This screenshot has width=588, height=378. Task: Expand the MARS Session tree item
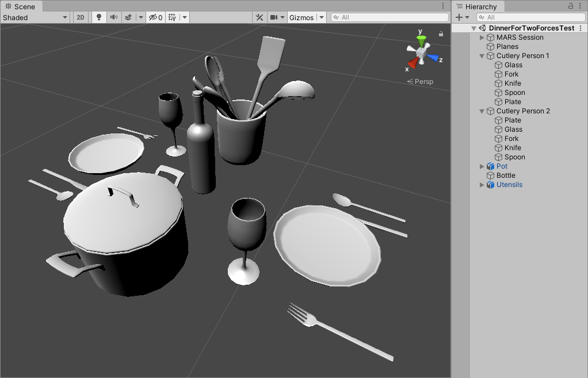482,37
